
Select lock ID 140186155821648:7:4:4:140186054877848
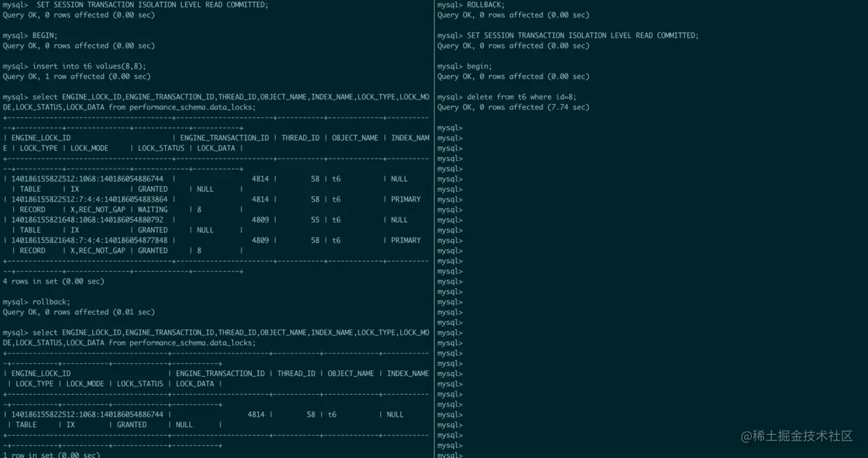(90, 240)
